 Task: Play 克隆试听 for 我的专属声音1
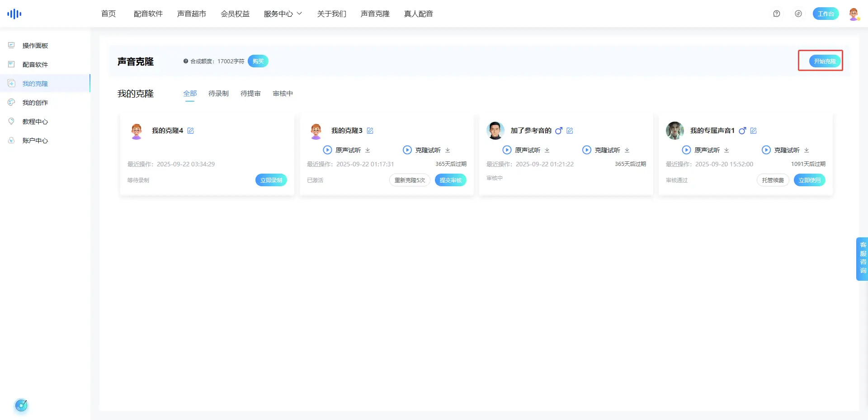coord(766,150)
